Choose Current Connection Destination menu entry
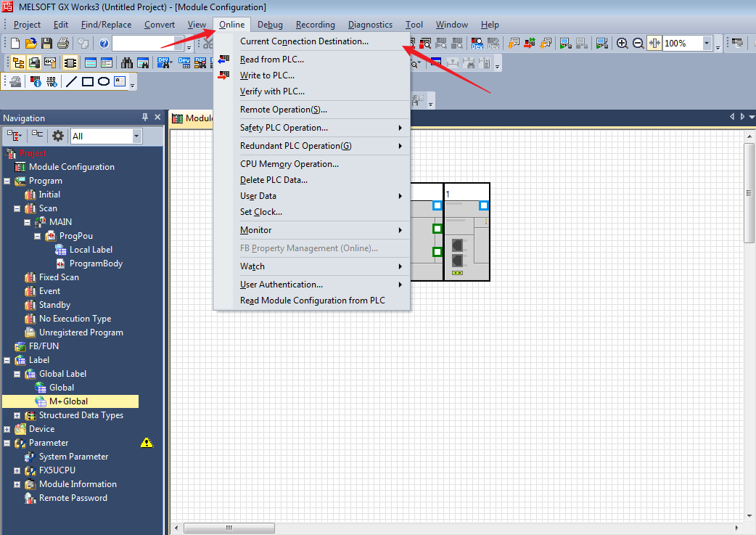 [304, 41]
